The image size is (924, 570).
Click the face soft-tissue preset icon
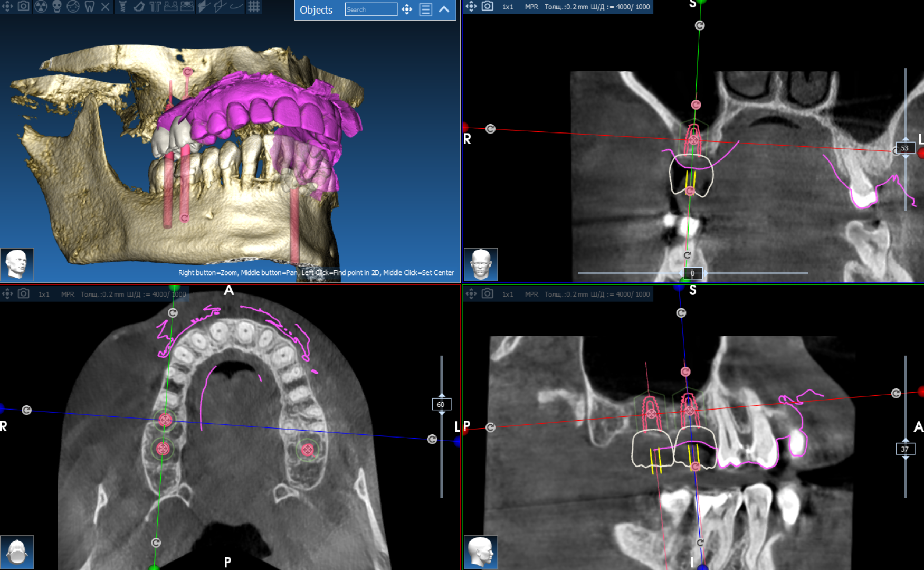click(73, 6)
